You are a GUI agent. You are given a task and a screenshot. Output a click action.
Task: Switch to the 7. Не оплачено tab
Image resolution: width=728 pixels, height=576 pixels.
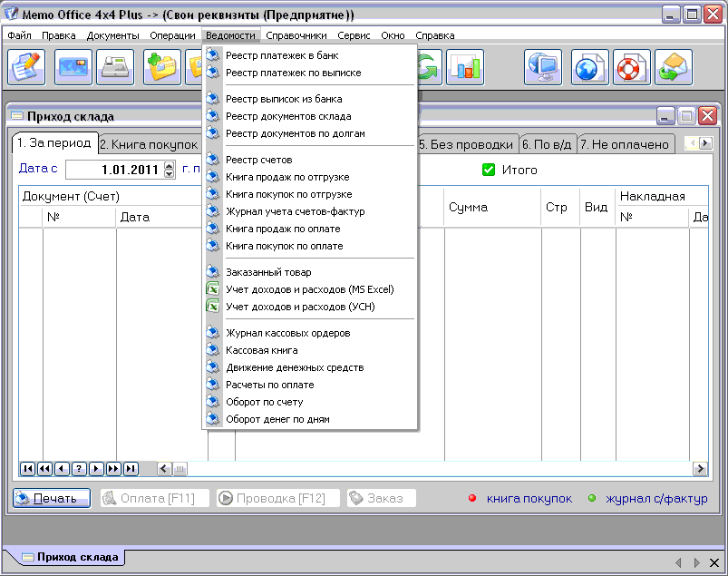coord(625,144)
